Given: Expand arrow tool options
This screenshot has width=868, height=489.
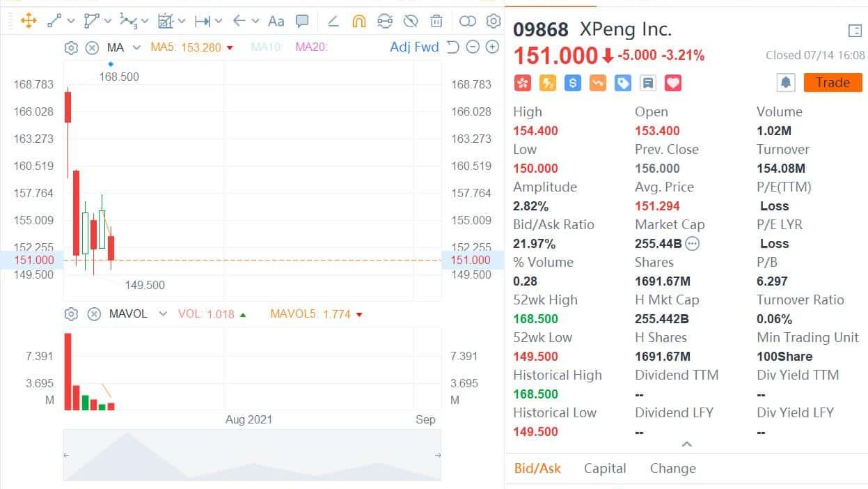Looking at the screenshot, I should point(255,21).
